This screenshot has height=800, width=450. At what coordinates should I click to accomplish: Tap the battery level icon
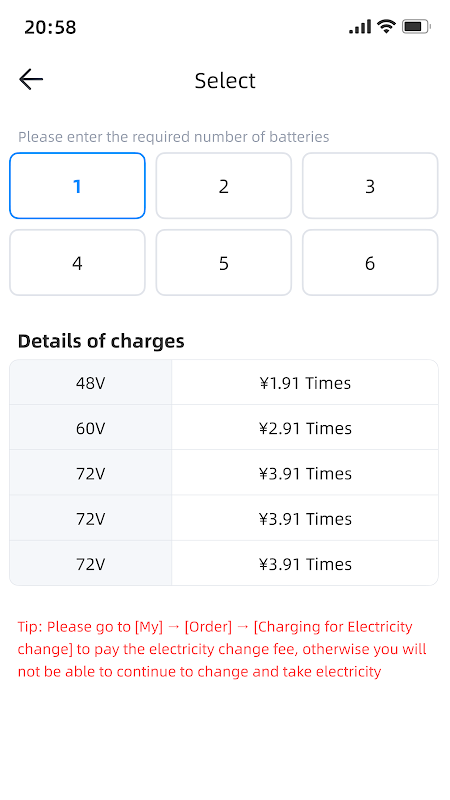416,27
